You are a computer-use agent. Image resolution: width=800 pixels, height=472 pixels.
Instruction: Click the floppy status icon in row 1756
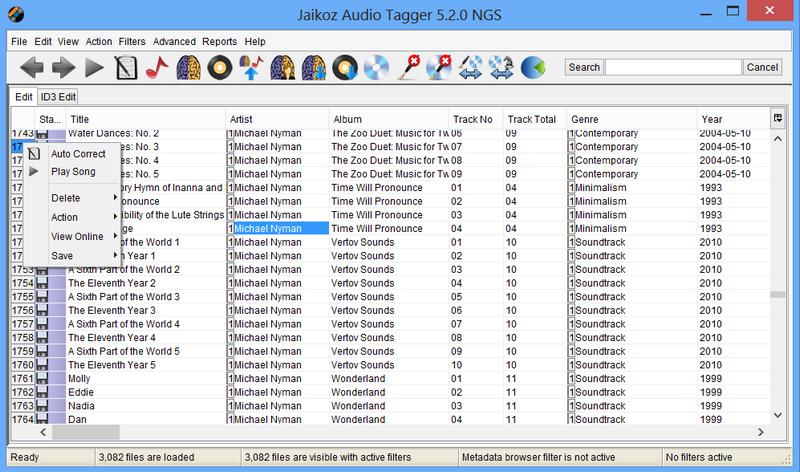pyautogui.click(x=42, y=310)
